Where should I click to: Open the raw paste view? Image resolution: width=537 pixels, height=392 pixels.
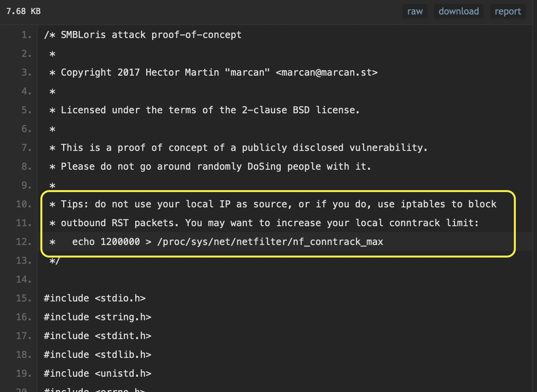coord(415,11)
